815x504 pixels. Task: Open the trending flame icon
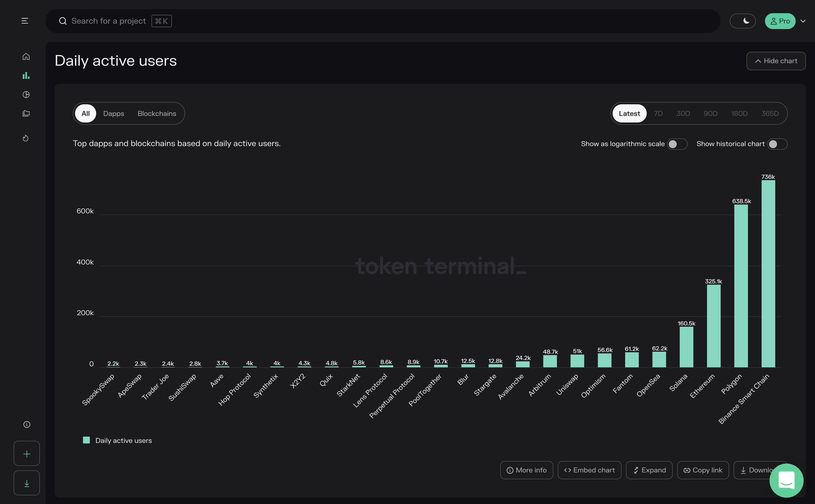coord(25,138)
